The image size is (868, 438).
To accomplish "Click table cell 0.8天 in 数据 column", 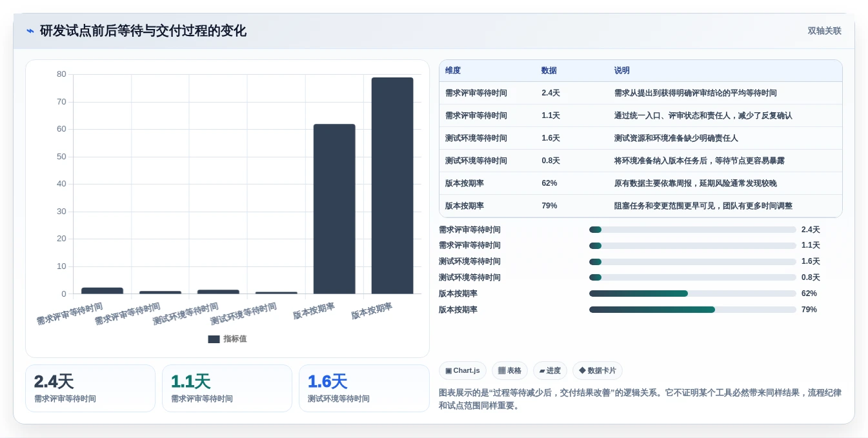I will pos(550,161).
